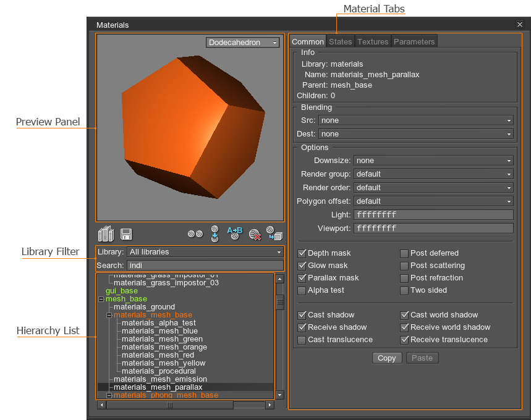Click the orange dodecahedron material preview
531x420 pixels.
[193, 128]
